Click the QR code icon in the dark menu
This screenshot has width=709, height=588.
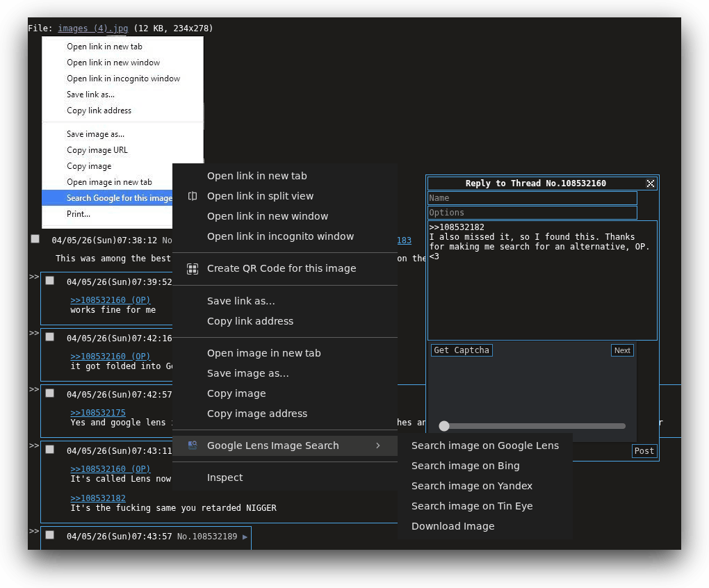(x=193, y=269)
